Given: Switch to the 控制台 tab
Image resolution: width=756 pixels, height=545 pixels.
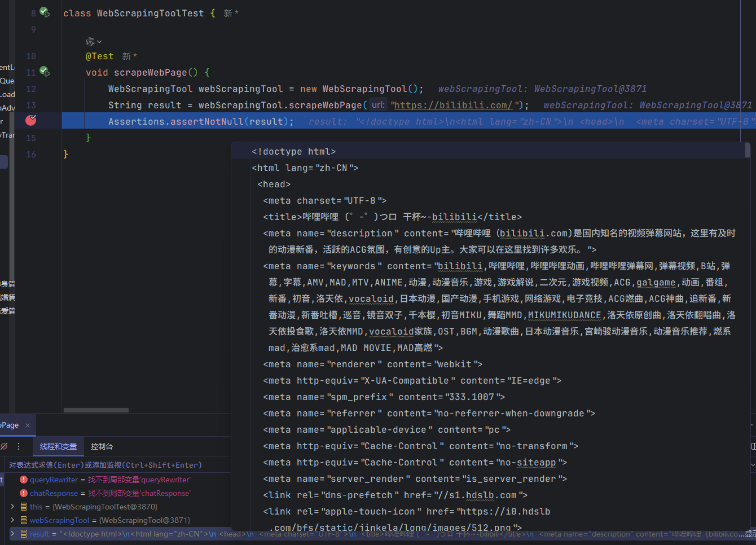Looking at the screenshot, I should 102,446.
